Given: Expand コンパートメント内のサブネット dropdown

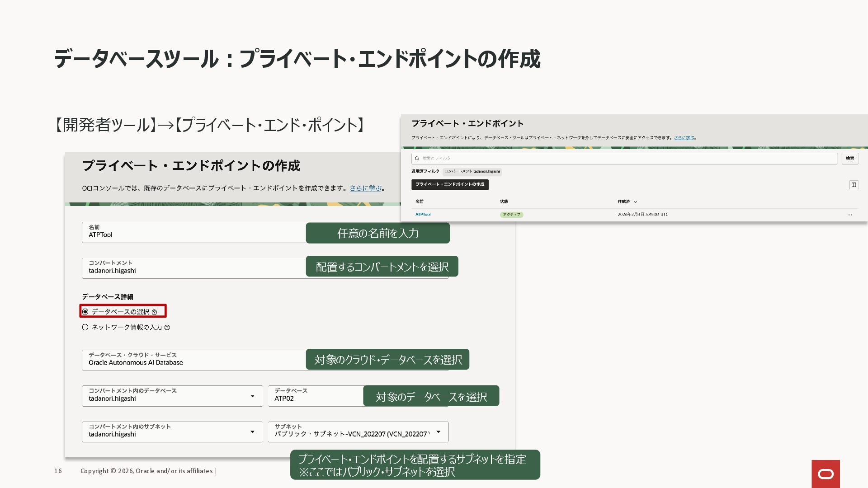Looking at the screenshot, I should pos(252,432).
